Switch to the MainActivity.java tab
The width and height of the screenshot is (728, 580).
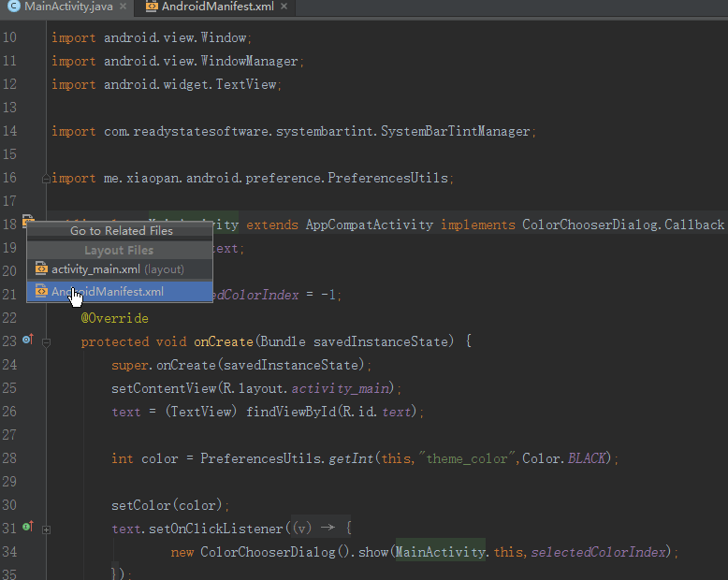tap(68, 7)
